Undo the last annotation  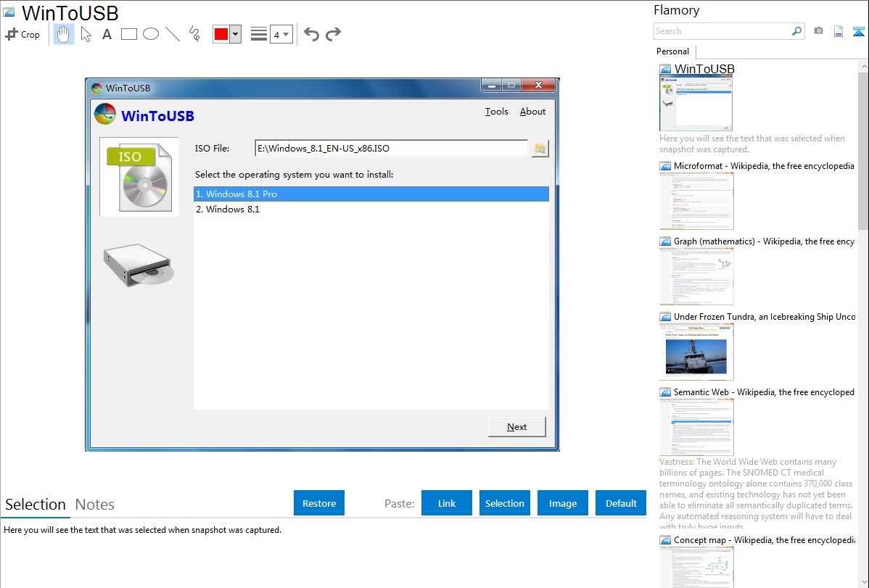pyautogui.click(x=311, y=34)
